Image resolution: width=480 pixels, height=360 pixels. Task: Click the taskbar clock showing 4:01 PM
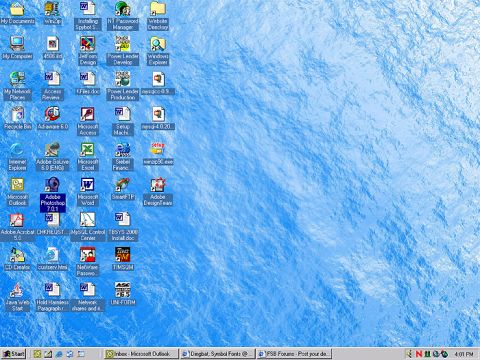coord(464,354)
